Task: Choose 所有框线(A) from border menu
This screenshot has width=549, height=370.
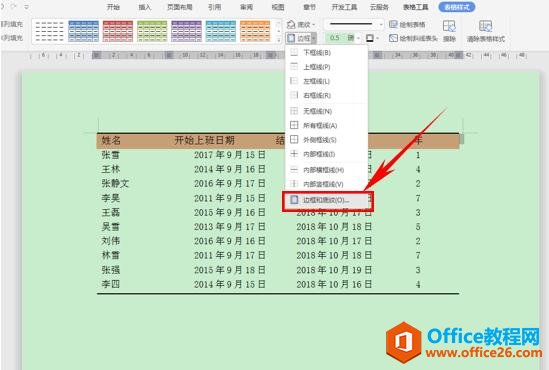Action: point(326,125)
